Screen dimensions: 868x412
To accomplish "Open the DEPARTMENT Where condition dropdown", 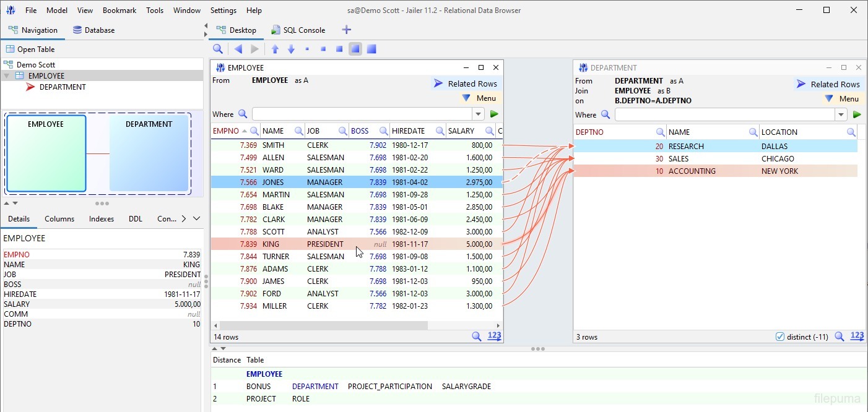I will (841, 114).
